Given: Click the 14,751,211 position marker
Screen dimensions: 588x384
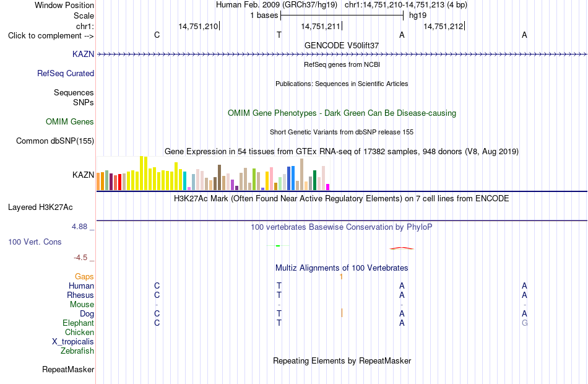Looking at the screenshot, I should tap(321, 26).
